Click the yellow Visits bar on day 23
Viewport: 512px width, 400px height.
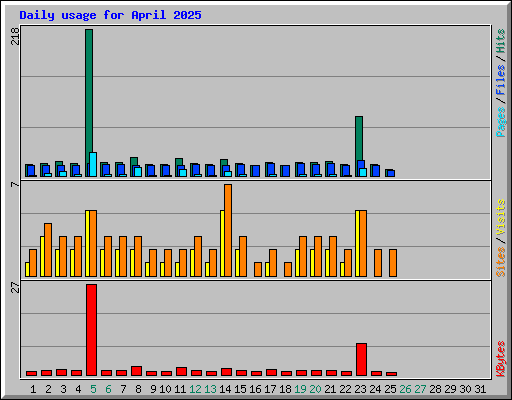357,243
